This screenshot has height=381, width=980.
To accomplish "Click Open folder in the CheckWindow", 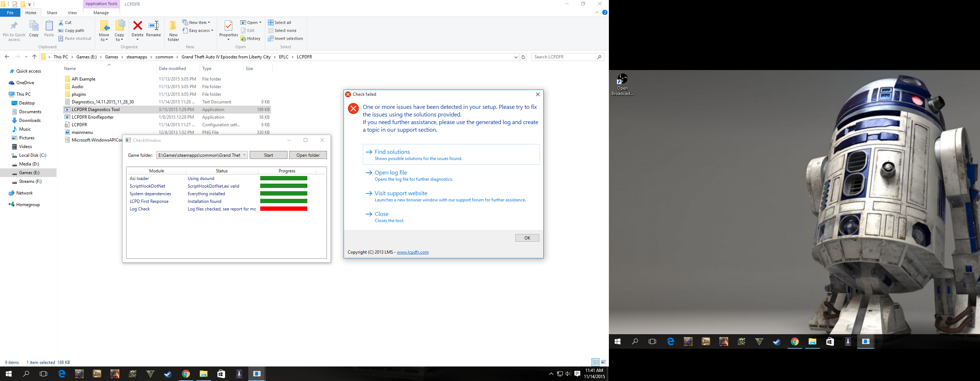I will (x=308, y=155).
